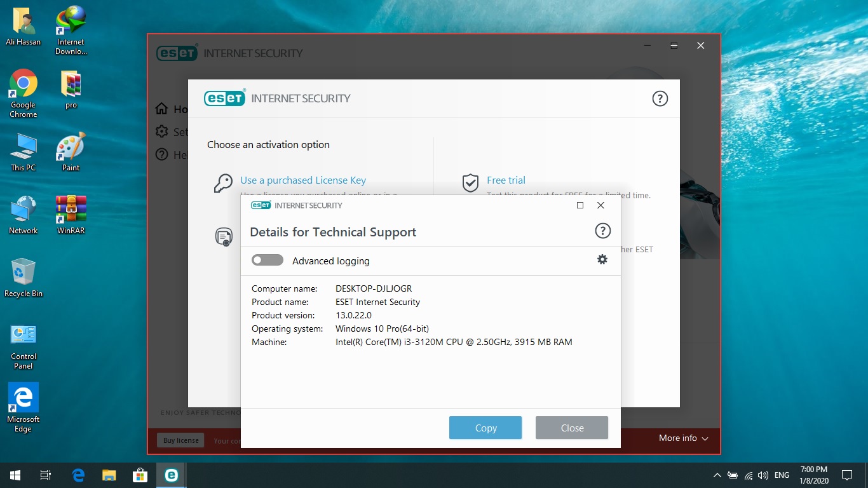The width and height of the screenshot is (868, 488).
Task: Click the Buy license button
Action: [181, 440]
